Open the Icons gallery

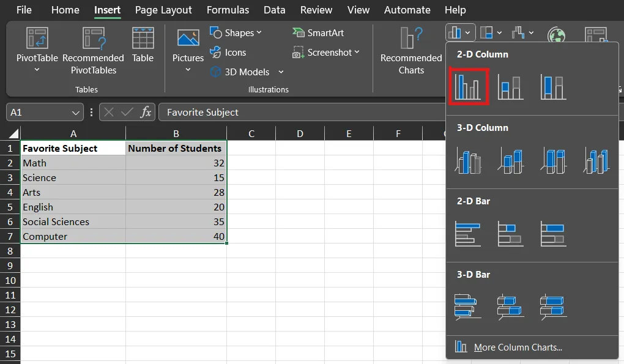pyautogui.click(x=228, y=52)
